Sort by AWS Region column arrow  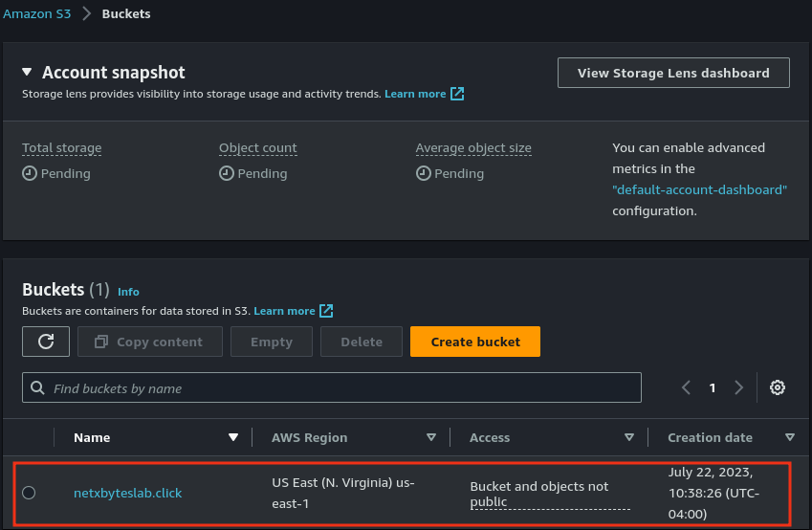coord(431,437)
